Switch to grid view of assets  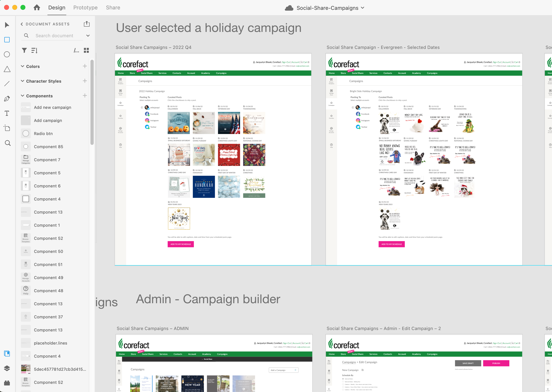(x=86, y=50)
